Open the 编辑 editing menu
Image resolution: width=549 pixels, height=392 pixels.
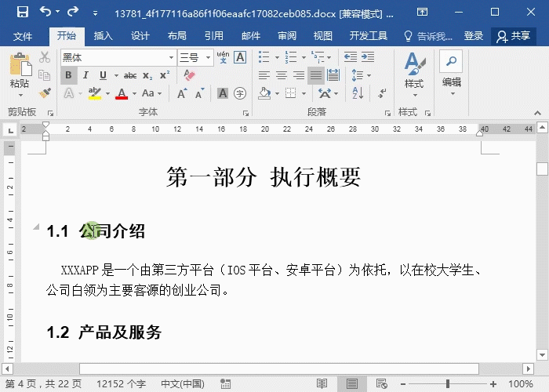click(451, 74)
